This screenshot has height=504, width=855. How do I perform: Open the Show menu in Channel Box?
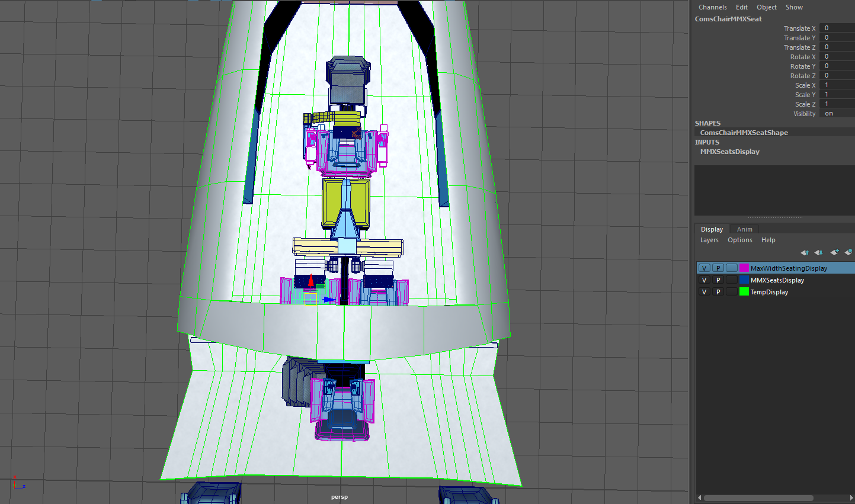(794, 7)
